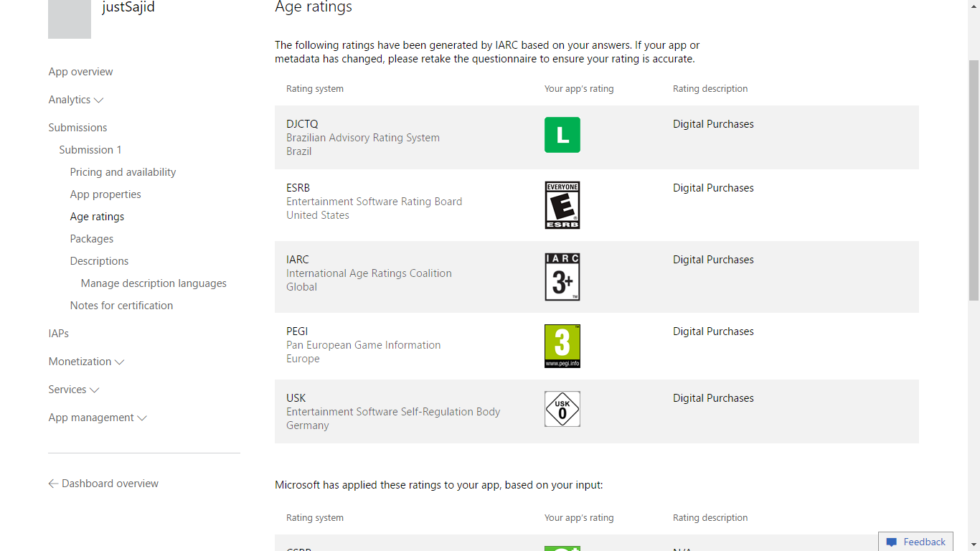This screenshot has height=551, width=980.
Task: Click the justSajid app name
Action: coord(128,8)
